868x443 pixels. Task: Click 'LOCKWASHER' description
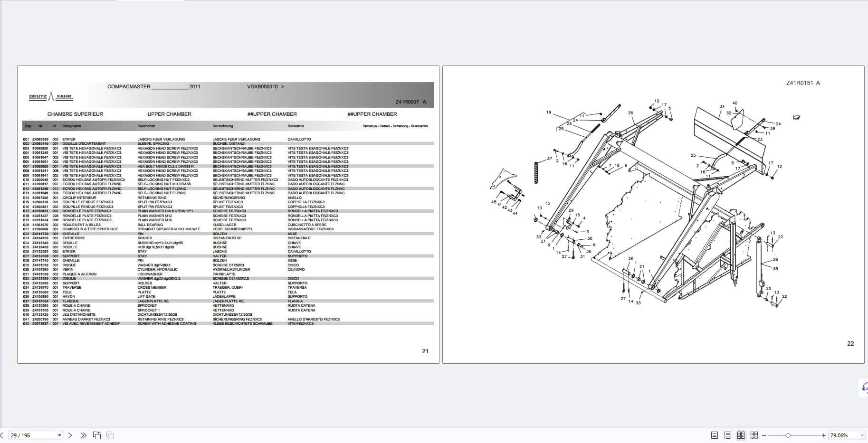tap(150, 274)
